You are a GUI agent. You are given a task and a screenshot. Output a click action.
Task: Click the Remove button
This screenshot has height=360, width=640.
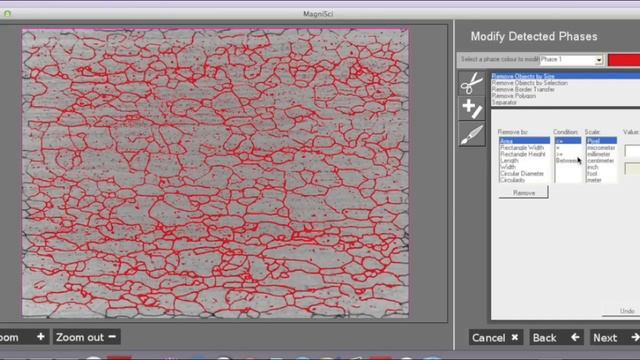[x=524, y=193]
